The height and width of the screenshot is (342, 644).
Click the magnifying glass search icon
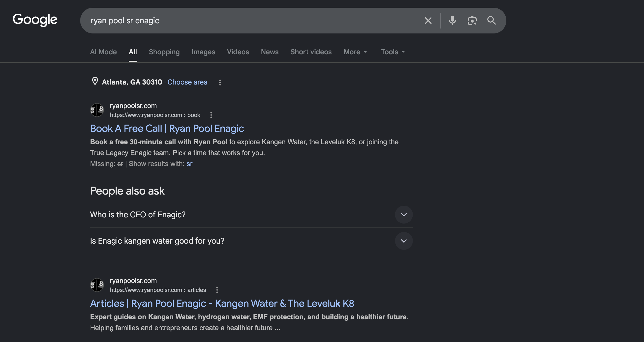[x=492, y=21]
